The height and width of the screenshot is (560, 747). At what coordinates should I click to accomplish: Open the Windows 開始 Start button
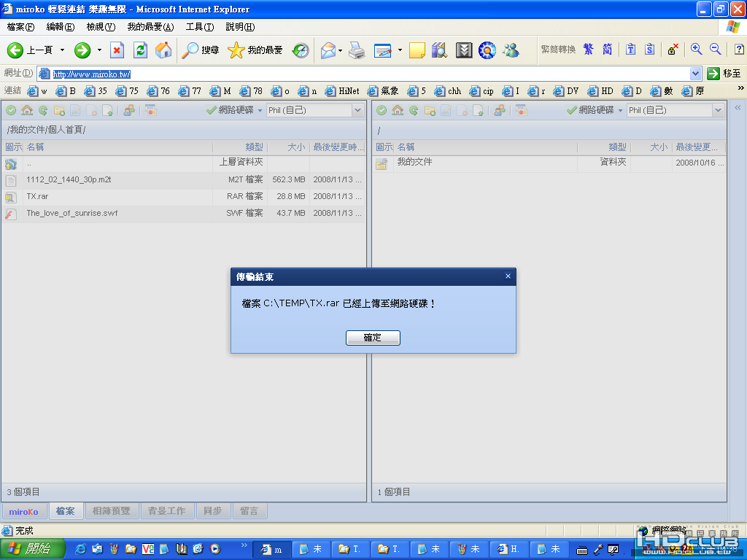tap(32, 549)
